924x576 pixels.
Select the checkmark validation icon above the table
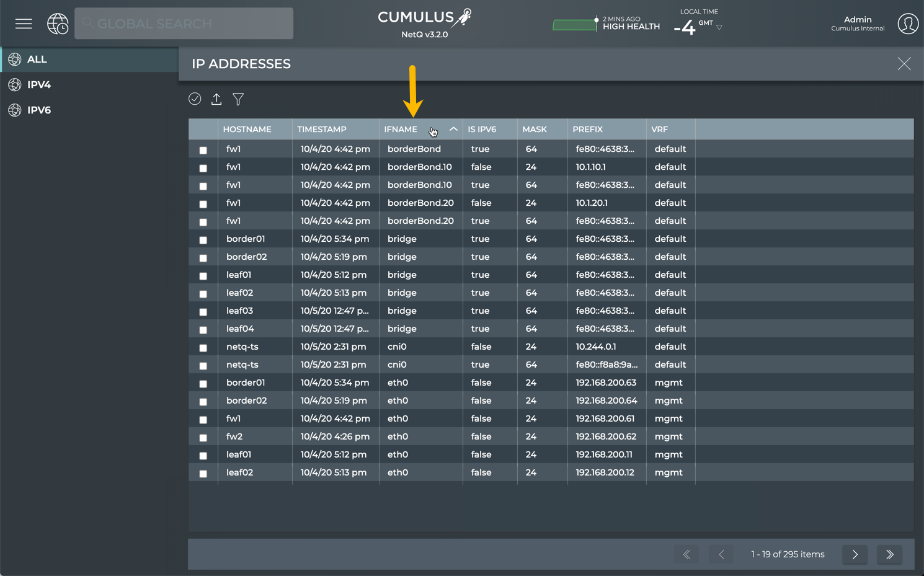click(x=195, y=99)
